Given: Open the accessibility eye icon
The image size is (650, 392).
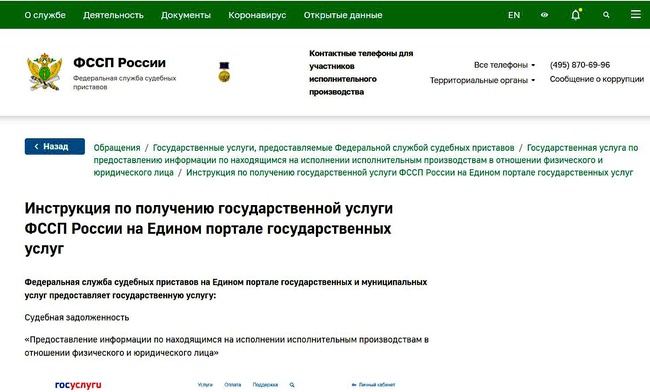Looking at the screenshot, I should (x=544, y=15).
